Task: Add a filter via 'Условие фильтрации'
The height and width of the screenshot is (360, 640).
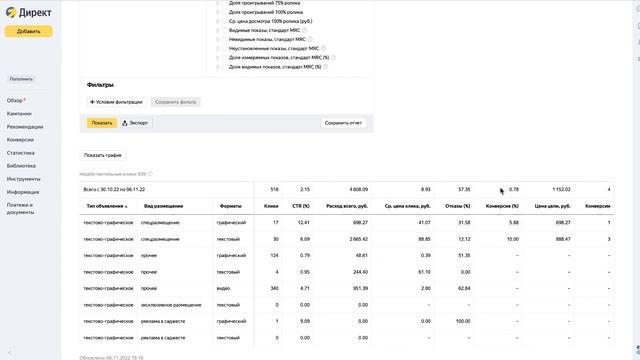Action: point(116,102)
